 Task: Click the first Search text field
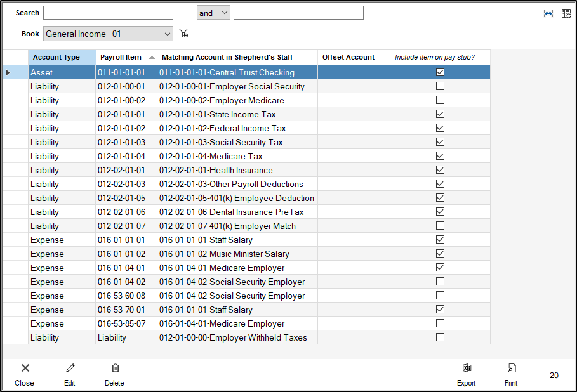click(108, 13)
